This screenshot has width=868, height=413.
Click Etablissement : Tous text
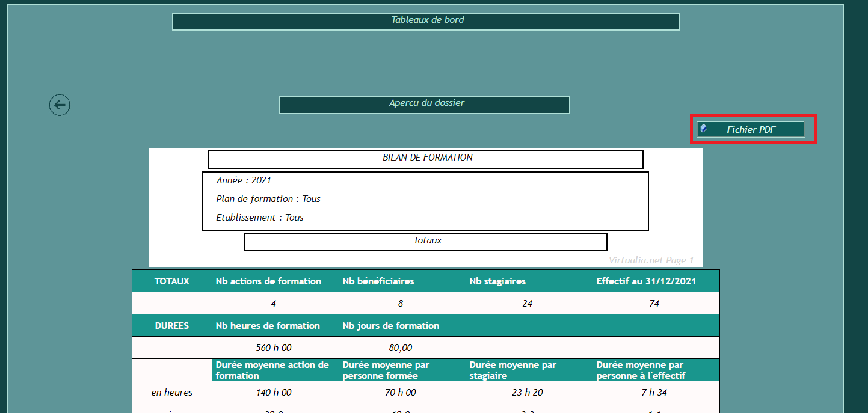pos(260,218)
